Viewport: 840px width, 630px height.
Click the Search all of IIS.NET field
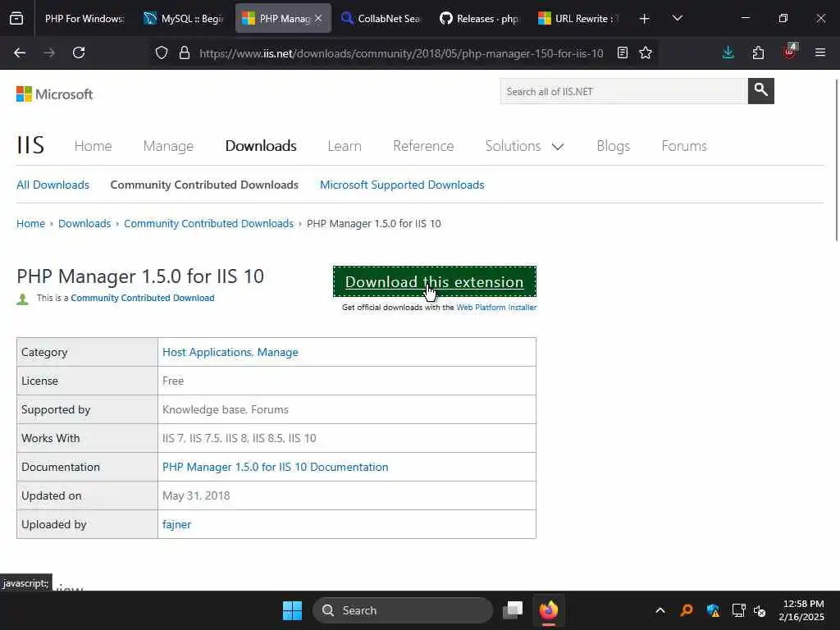[x=623, y=91]
